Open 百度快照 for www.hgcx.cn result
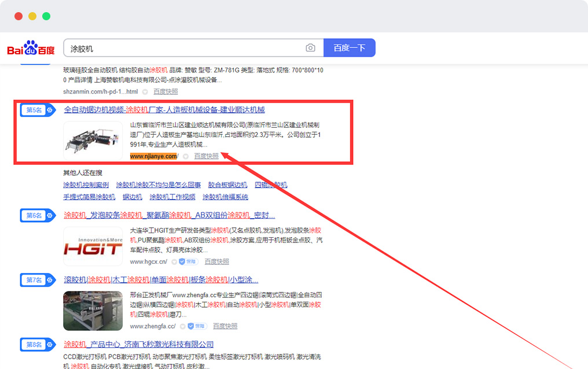 tap(217, 261)
